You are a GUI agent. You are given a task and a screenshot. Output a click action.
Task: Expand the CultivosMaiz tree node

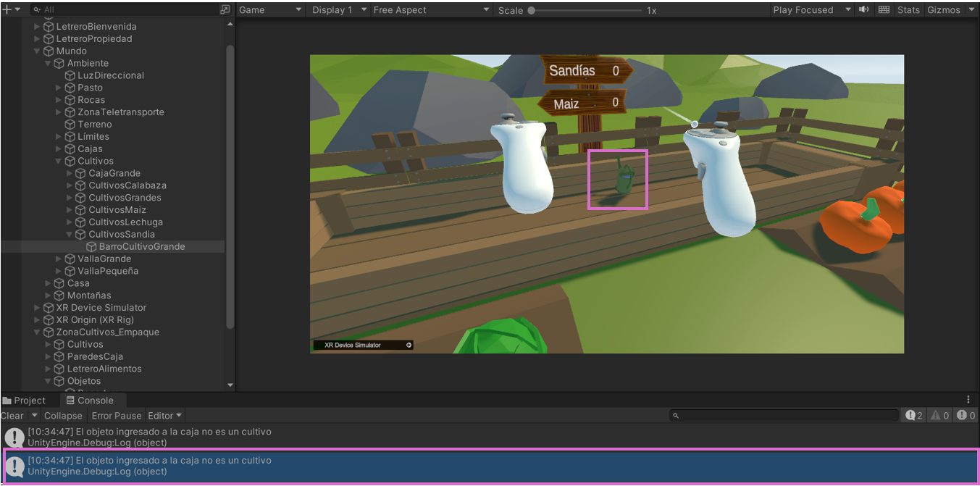(70, 210)
